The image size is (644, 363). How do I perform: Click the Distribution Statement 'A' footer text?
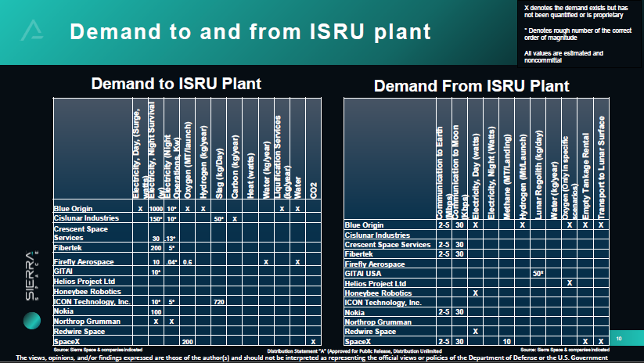click(354, 351)
